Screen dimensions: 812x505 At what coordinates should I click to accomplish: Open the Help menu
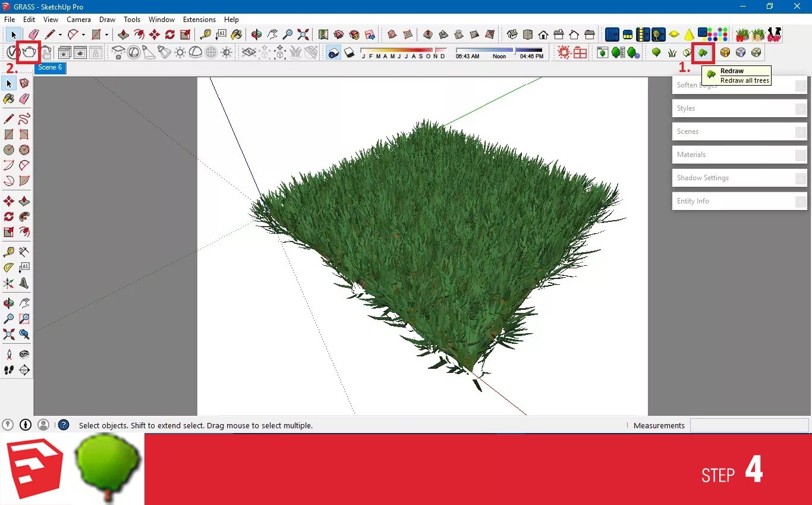point(231,20)
